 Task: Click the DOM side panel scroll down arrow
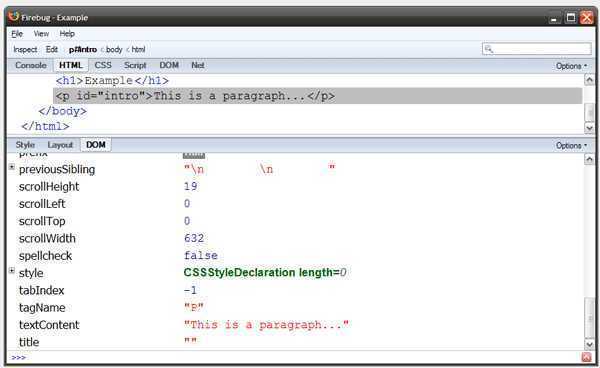pos(589,344)
